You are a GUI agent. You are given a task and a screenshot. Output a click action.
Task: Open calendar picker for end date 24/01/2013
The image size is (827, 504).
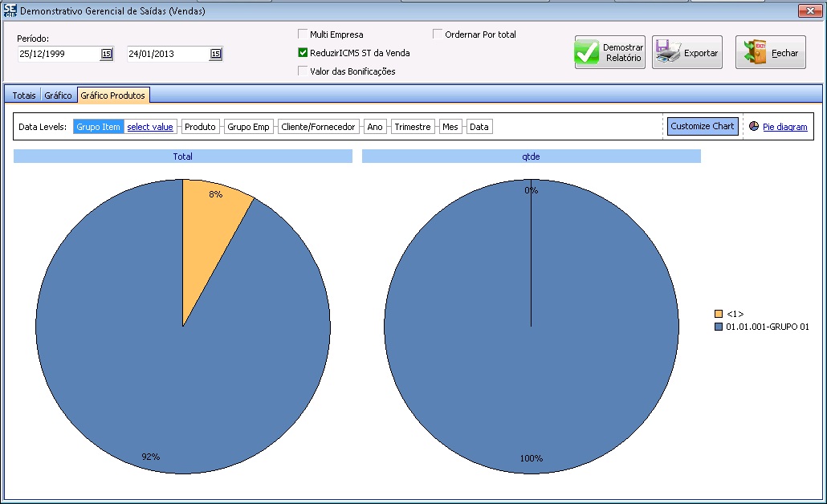pyautogui.click(x=215, y=54)
